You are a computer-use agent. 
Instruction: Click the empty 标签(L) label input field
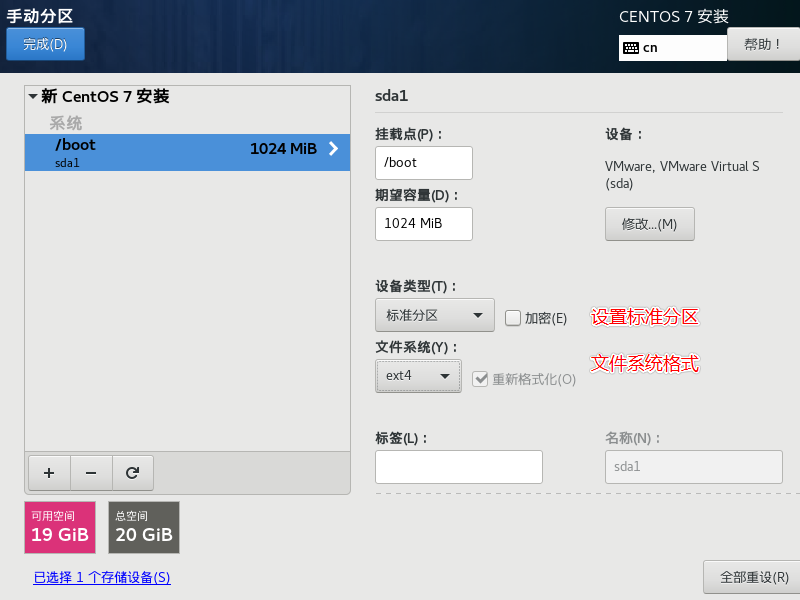[459, 467]
